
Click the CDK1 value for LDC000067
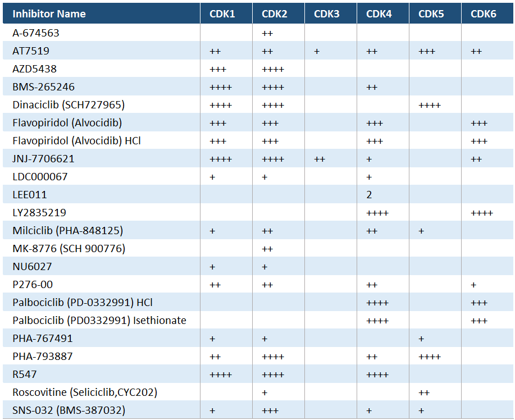tap(212, 177)
